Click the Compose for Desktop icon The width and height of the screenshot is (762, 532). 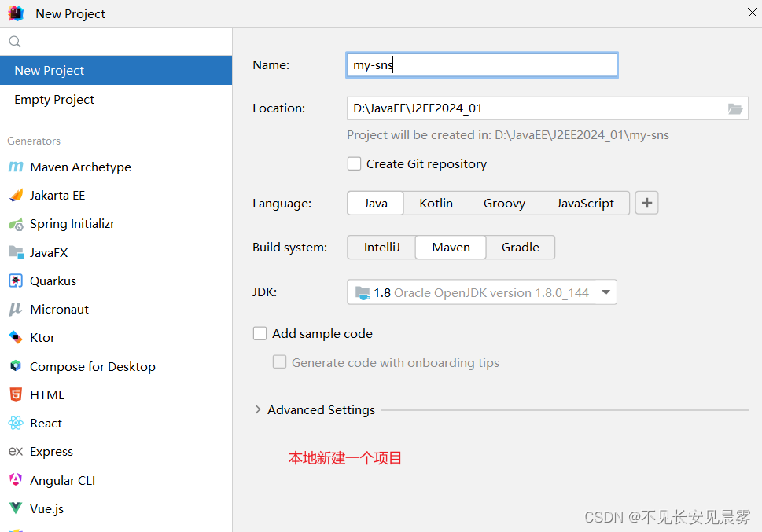click(16, 366)
